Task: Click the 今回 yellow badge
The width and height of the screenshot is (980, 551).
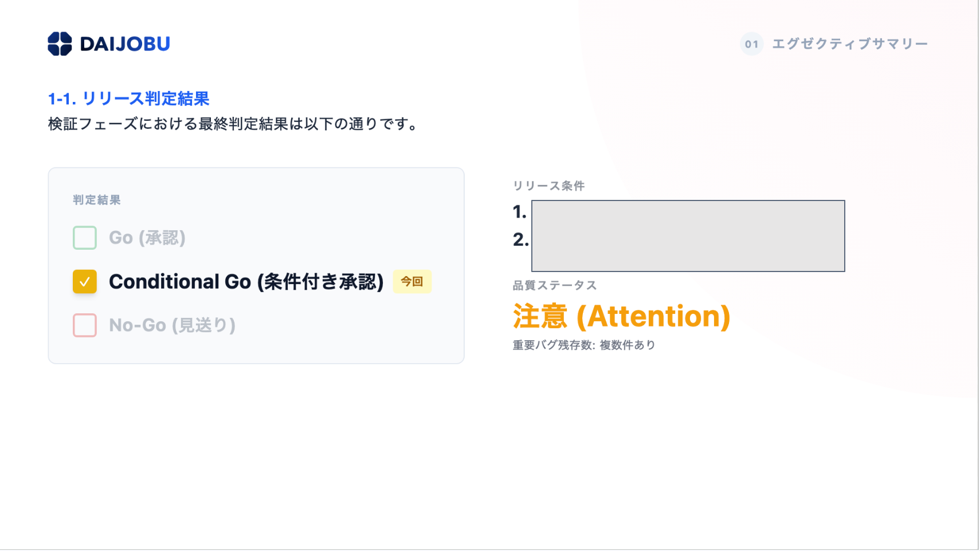Action: point(411,282)
